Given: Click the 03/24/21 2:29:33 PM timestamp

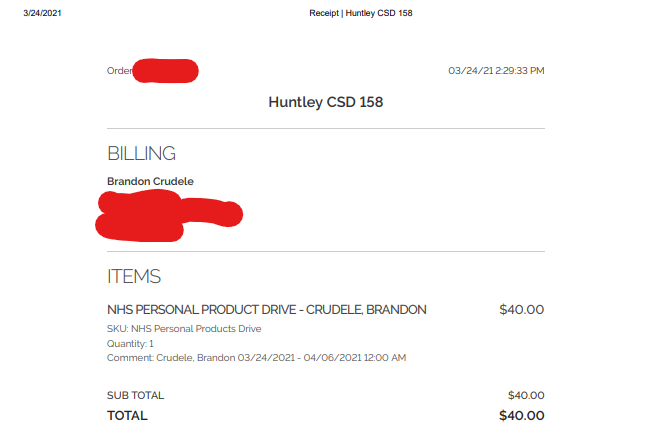Looking at the screenshot, I should tap(496, 71).
